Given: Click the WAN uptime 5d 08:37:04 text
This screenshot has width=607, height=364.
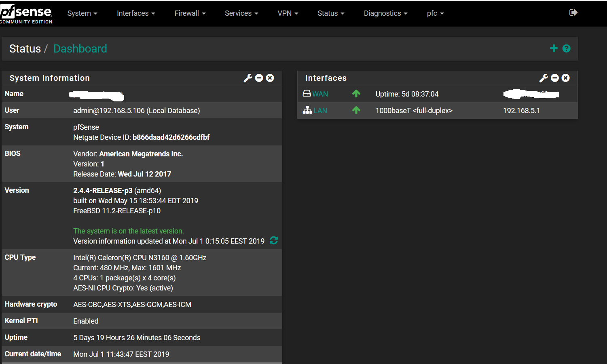Looking at the screenshot, I should [x=407, y=94].
